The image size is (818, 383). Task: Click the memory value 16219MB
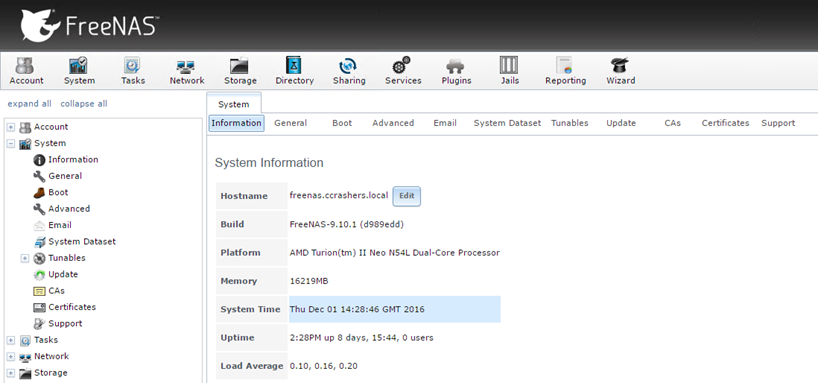click(309, 281)
